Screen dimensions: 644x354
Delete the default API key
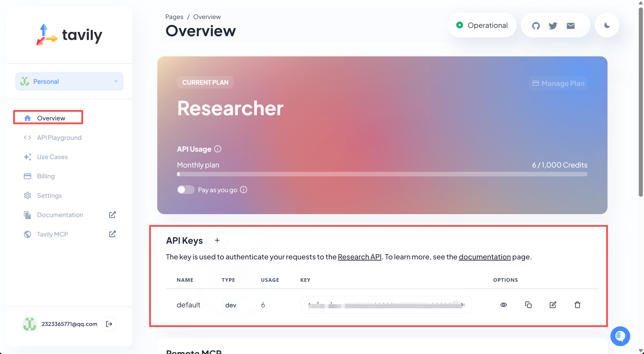tap(577, 305)
